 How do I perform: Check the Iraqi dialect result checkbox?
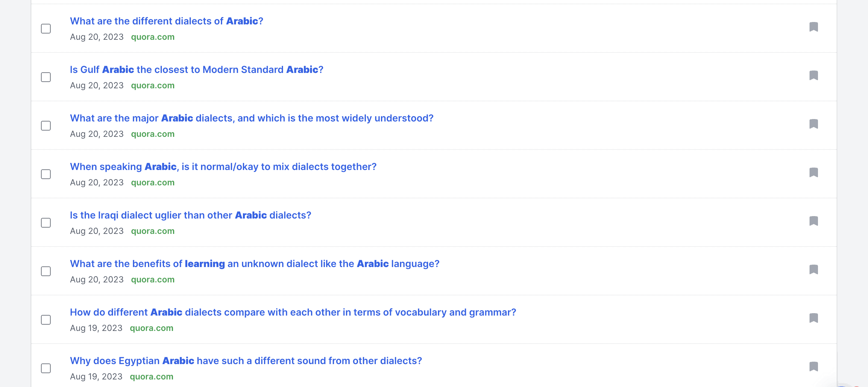pyautogui.click(x=46, y=223)
